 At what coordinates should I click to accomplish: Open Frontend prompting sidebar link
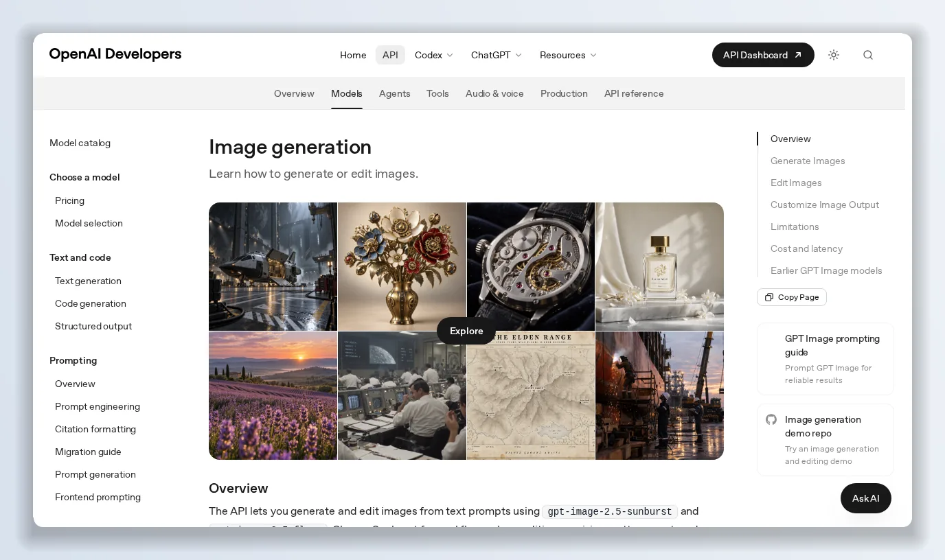pyautogui.click(x=98, y=497)
